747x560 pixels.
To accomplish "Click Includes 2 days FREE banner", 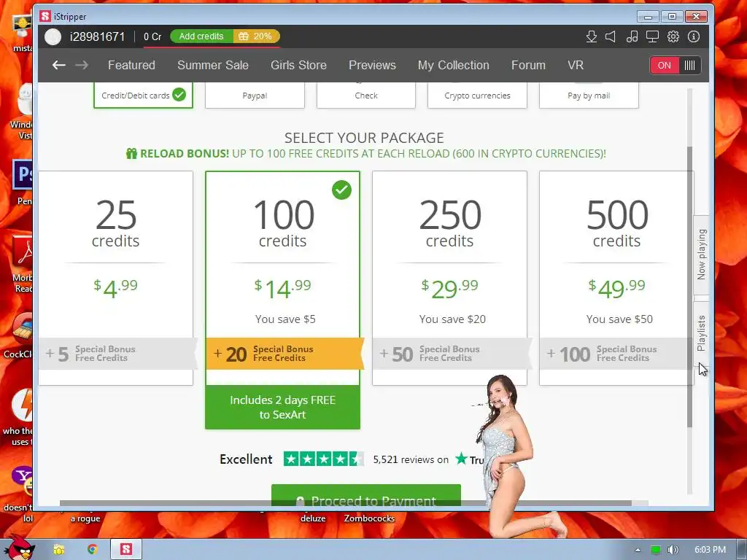I will pyautogui.click(x=282, y=407).
